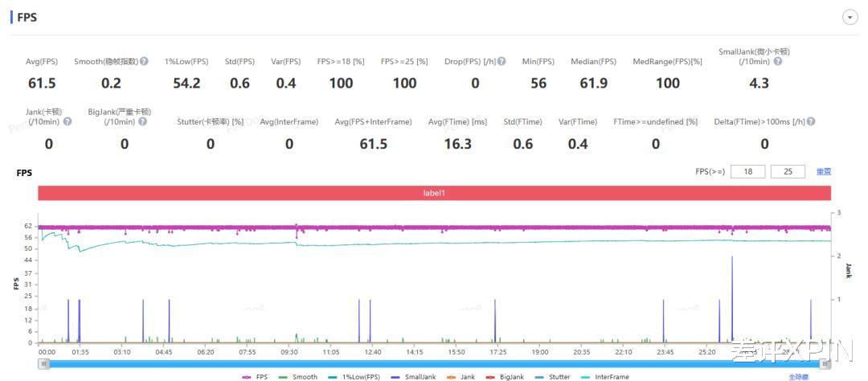Open the Smooth help question mark icon
Image resolution: width=868 pixels, height=381 pixels.
[x=144, y=61]
